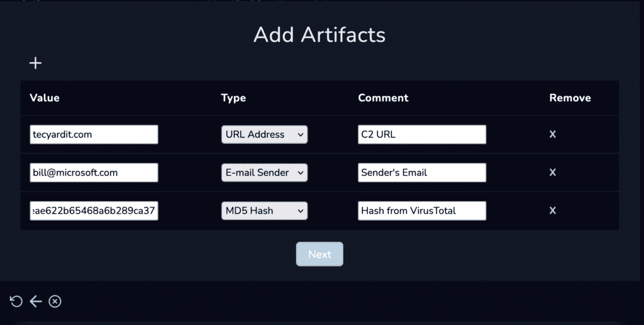The image size is (644, 325).
Task: Close using the circled X icon
Action: pos(55,302)
